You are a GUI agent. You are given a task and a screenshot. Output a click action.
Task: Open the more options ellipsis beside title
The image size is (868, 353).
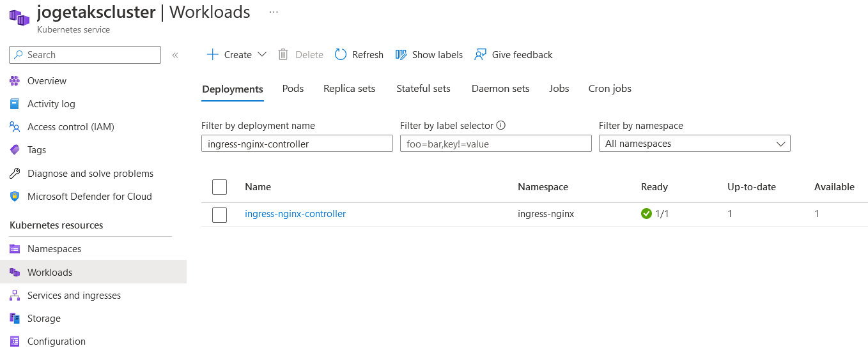(x=274, y=12)
